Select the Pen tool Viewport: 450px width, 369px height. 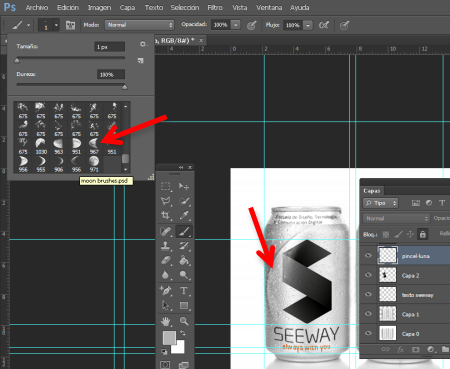[x=166, y=291]
